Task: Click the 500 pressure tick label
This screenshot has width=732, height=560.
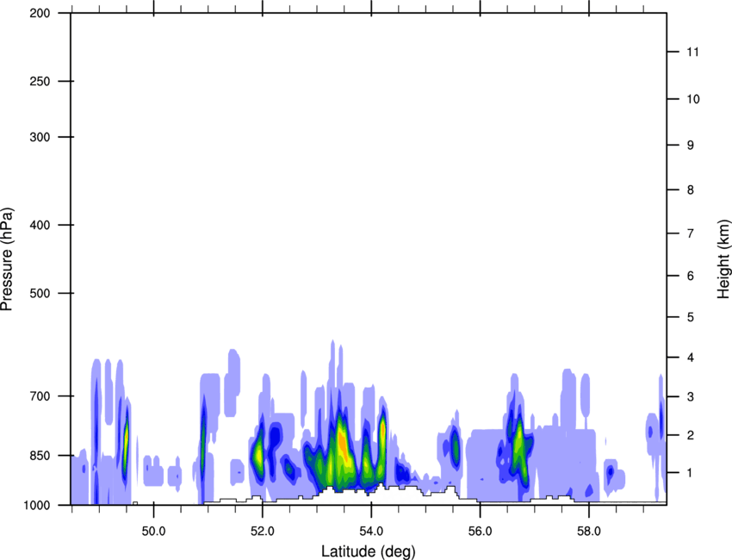Action: coord(40,293)
